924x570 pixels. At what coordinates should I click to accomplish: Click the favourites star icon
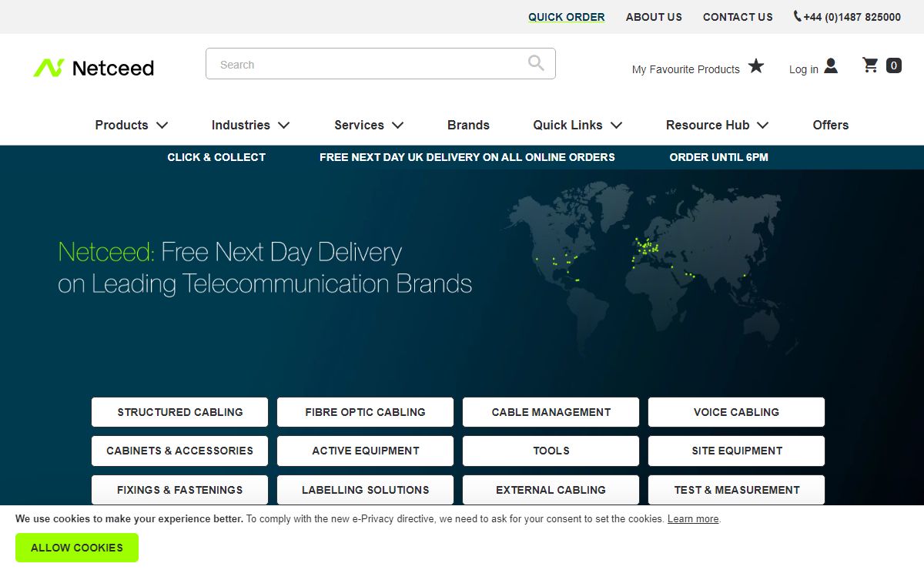click(756, 66)
